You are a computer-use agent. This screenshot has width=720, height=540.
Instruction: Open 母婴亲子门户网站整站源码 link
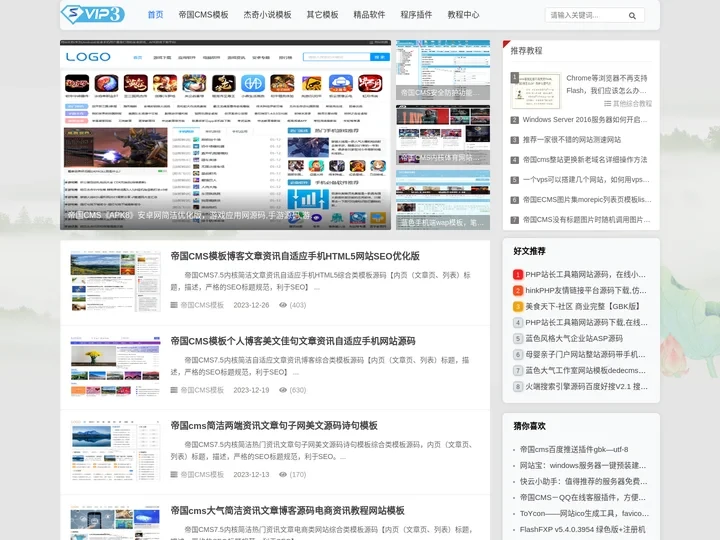585,354
